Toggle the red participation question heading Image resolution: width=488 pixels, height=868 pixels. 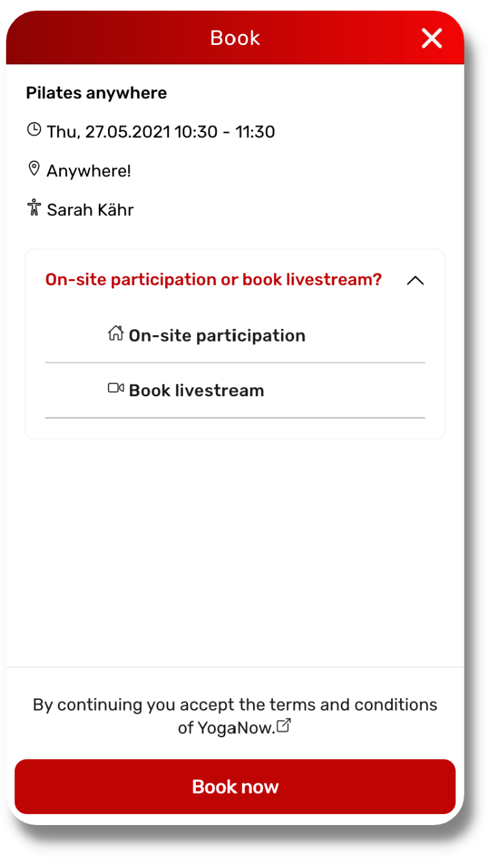[213, 280]
